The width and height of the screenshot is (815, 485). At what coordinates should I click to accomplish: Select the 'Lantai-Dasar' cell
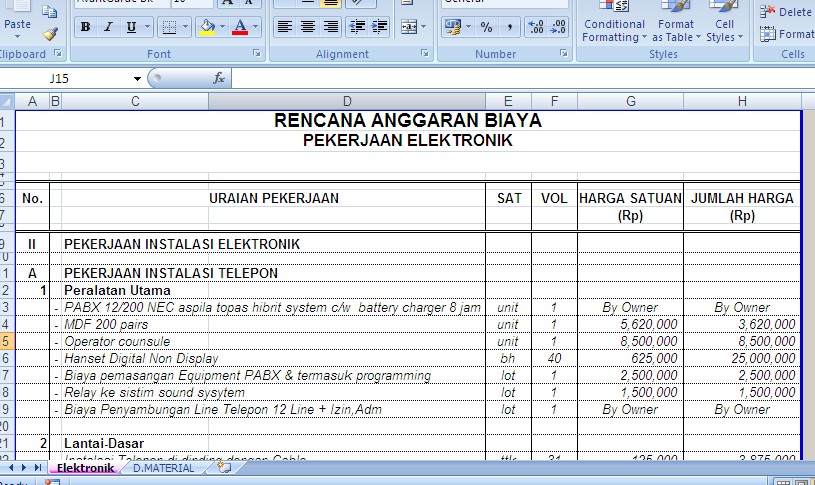104,443
